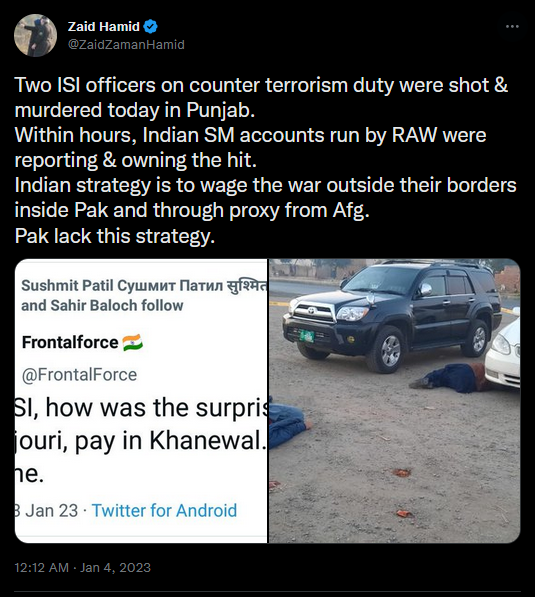This screenshot has width=535, height=597.
Task: Click the 12:12 AM Jan 4, 2023 timestamp
Action: 83,568
